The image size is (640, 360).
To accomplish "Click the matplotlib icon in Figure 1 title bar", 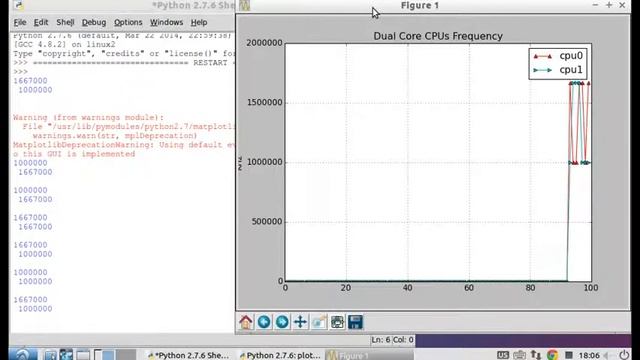I will (244, 5).
